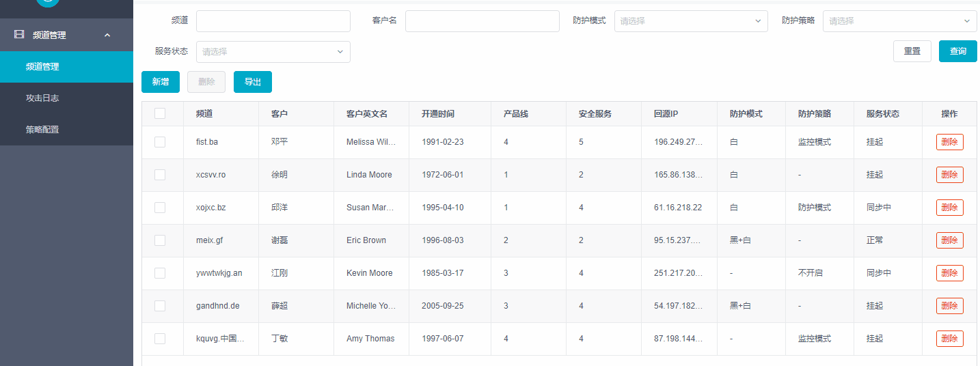Open the 防护策略 dropdown

(x=901, y=21)
